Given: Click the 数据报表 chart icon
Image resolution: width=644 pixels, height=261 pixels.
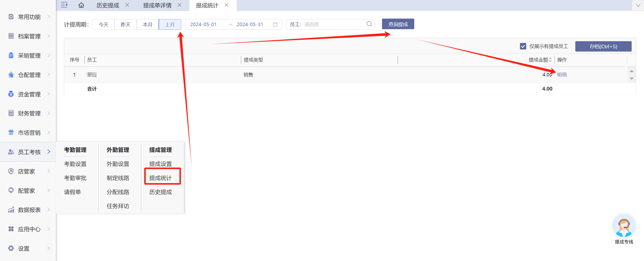Looking at the screenshot, I should [11, 210].
